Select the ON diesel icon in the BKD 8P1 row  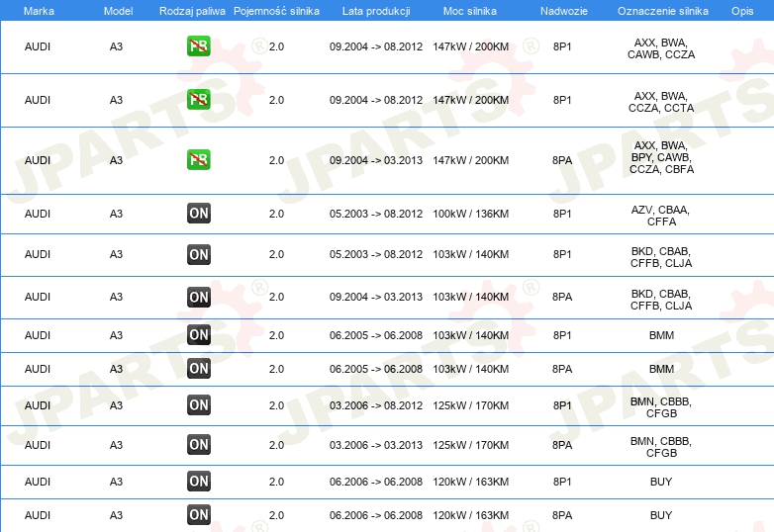199,254
